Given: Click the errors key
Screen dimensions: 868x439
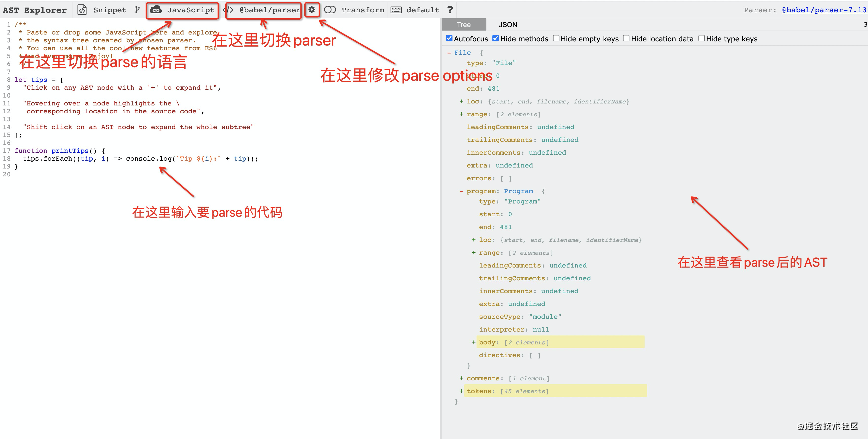Looking at the screenshot, I should 479,178.
